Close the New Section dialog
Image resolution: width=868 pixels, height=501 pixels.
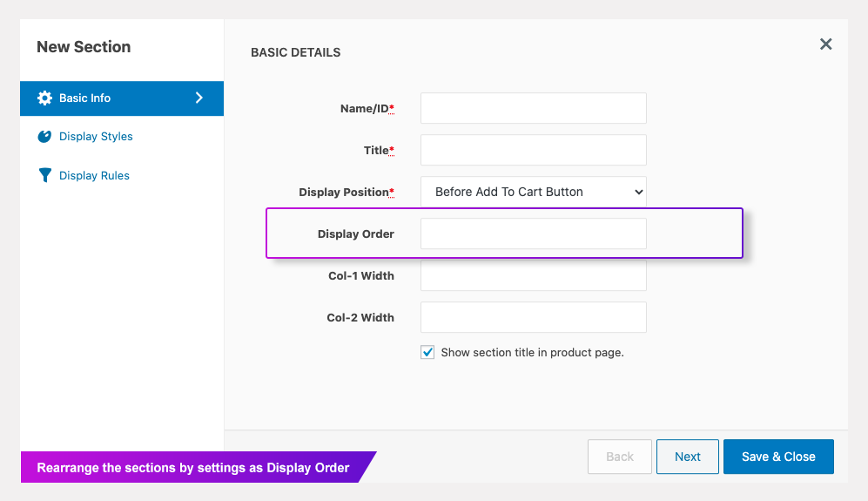825,44
